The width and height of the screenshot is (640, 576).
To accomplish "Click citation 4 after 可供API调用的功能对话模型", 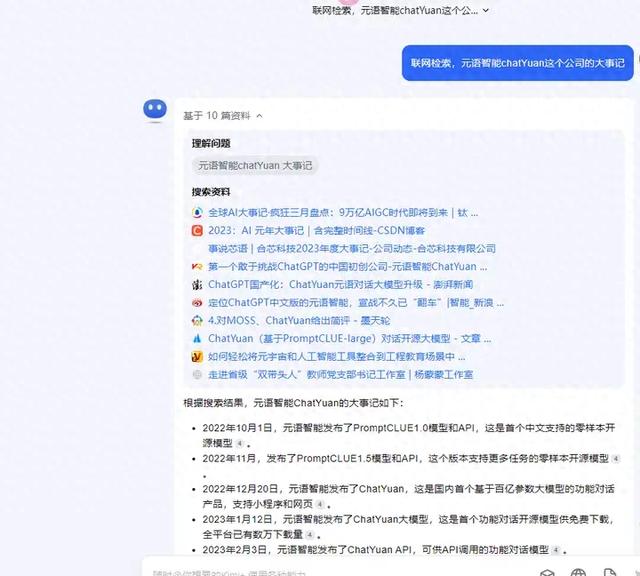I will (556, 550).
